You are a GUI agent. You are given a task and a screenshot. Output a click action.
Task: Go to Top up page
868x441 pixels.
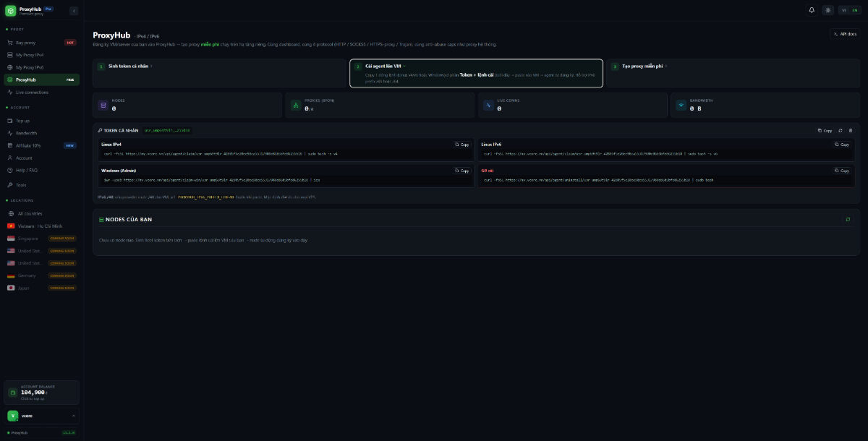tap(41, 121)
